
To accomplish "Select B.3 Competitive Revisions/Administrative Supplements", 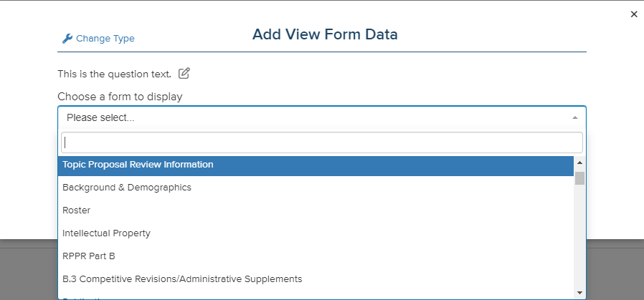I will click(x=316, y=279).
